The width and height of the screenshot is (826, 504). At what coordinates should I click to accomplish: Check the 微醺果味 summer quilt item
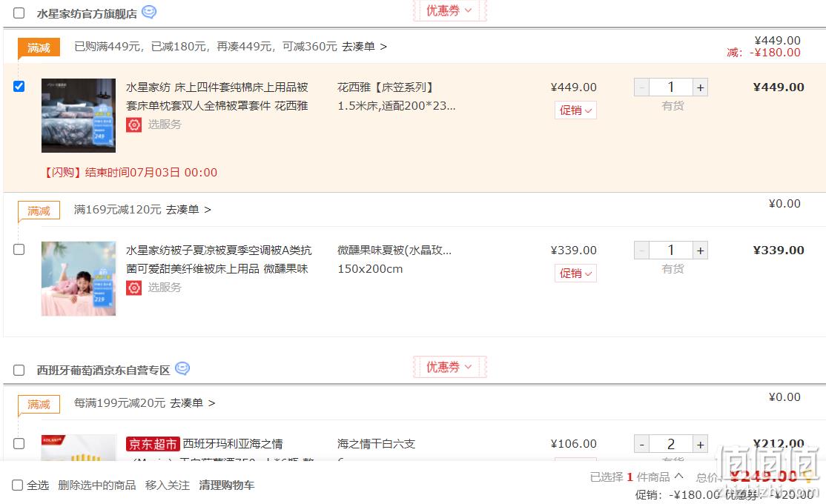click(19, 249)
